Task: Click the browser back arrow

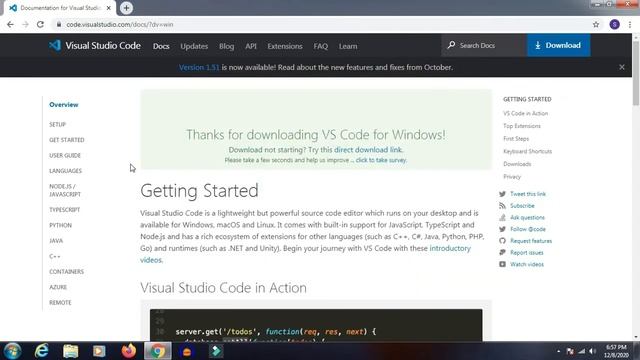Action: pos(10,24)
